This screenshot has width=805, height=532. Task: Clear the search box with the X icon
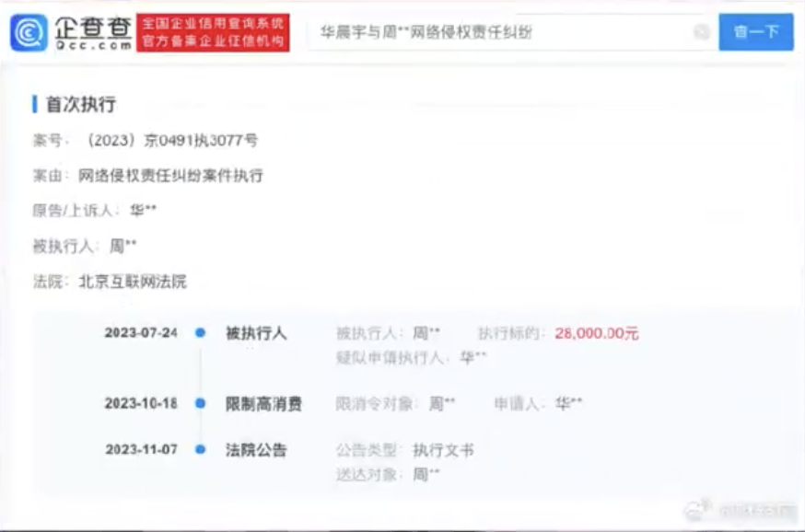[702, 33]
